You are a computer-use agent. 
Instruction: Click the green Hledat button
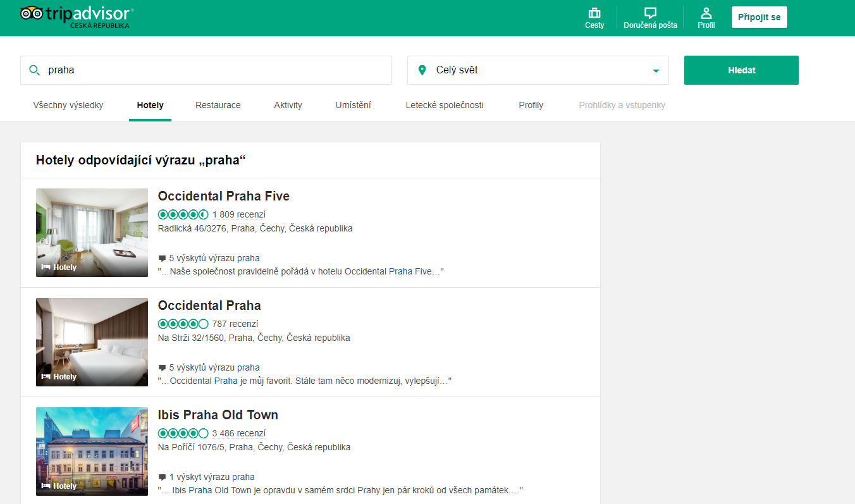pyautogui.click(x=741, y=70)
